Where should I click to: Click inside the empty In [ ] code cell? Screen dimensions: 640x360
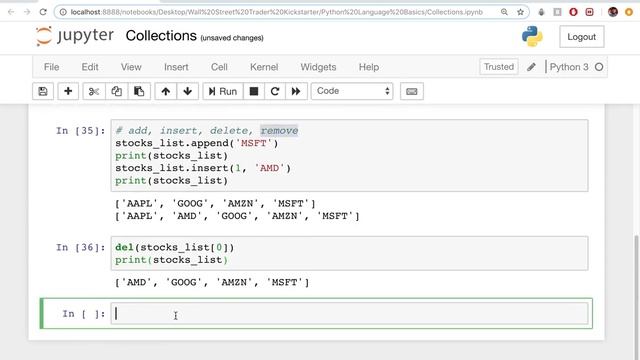point(349,313)
